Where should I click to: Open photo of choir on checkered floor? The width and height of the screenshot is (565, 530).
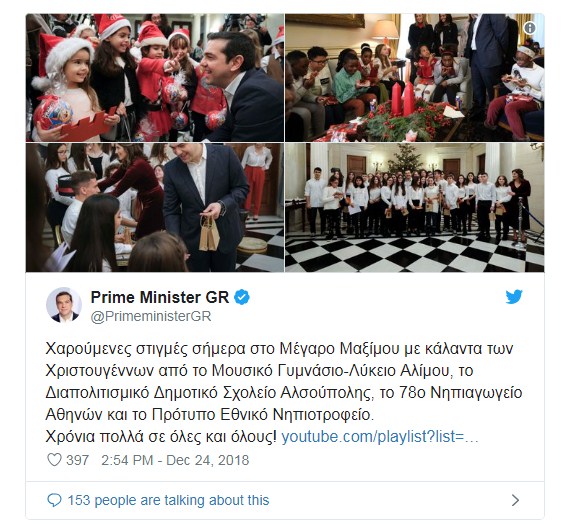coord(415,208)
